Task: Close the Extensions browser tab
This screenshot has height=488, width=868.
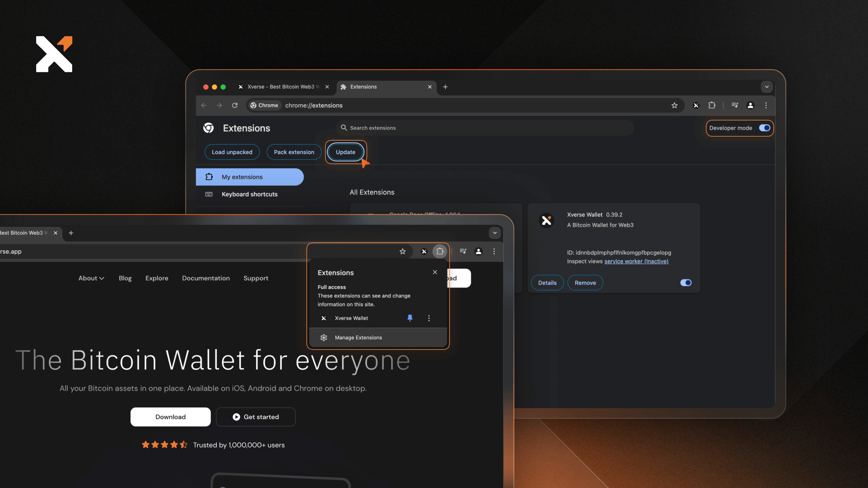Action: (429, 87)
